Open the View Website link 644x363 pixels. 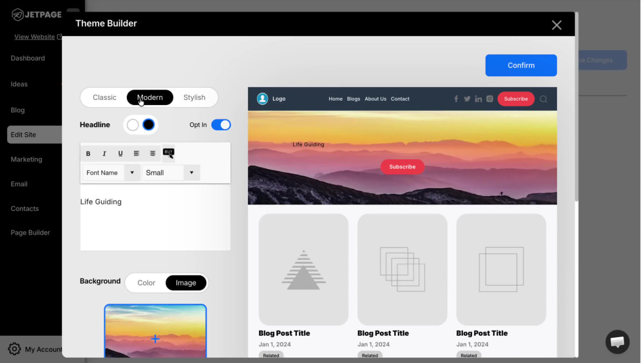pyautogui.click(x=35, y=37)
